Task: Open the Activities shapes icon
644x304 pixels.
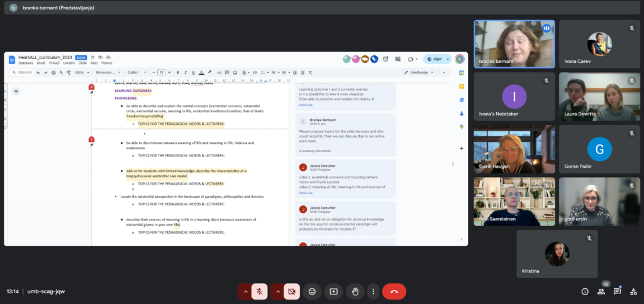Action: [x=633, y=291]
